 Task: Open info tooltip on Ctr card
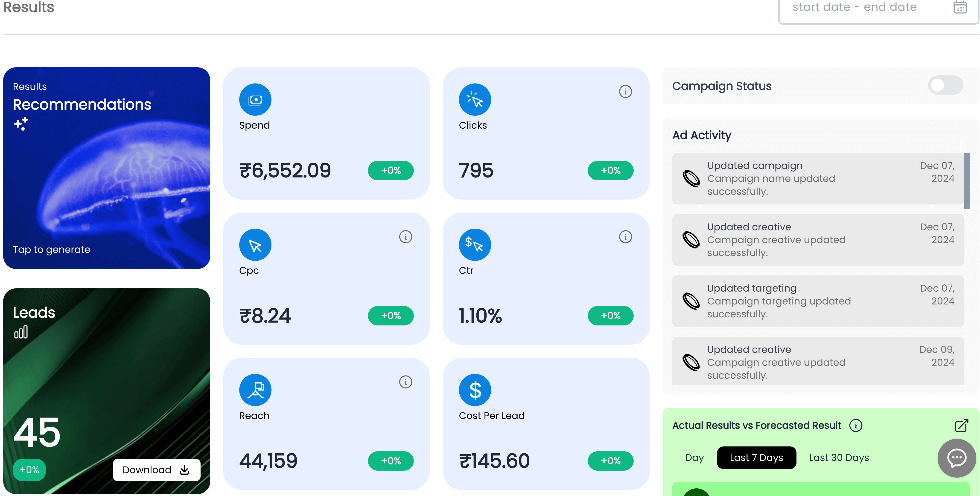click(625, 237)
